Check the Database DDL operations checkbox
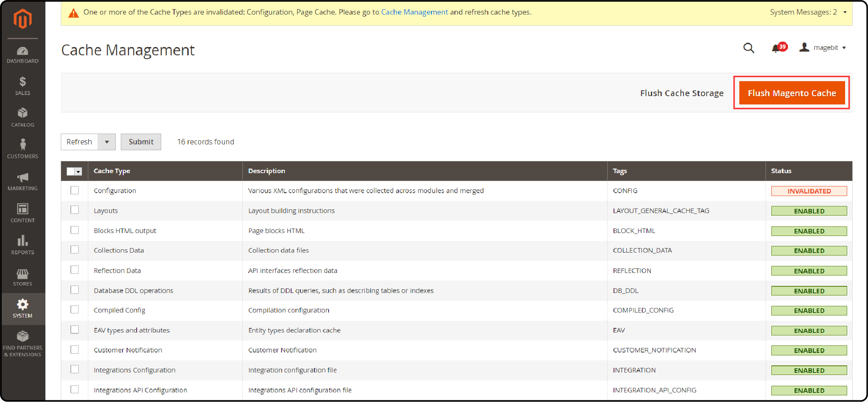Image resolution: width=868 pixels, height=402 pixels. (x=75, y=290)
